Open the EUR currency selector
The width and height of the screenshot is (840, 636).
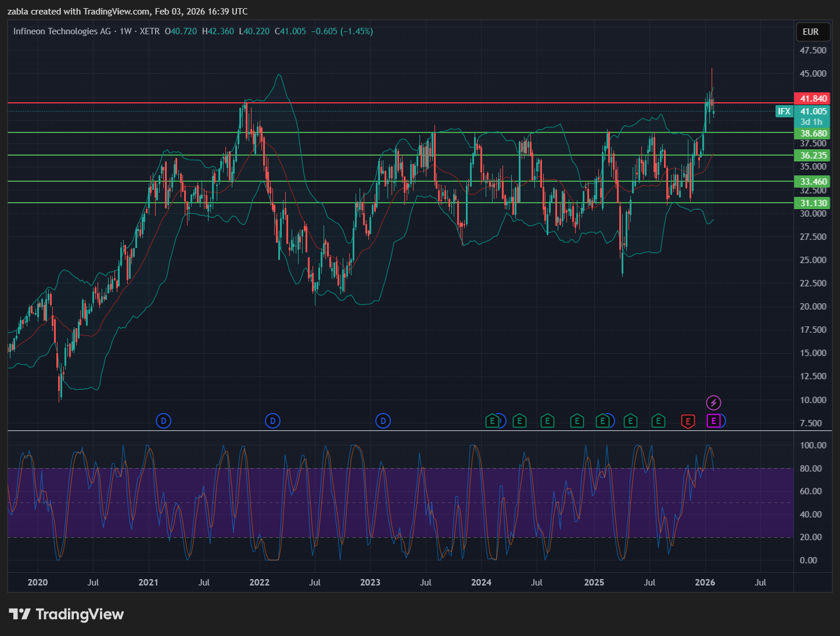(x=810, y=32)
